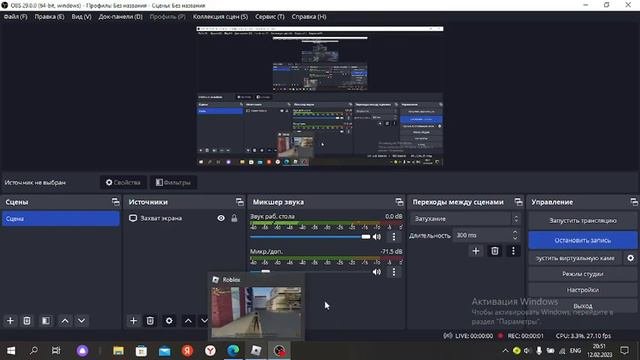This screenshot has height=360, width=640.
Task: Switch ENG keyboard language indicator
Action: (x=575, y=351)
